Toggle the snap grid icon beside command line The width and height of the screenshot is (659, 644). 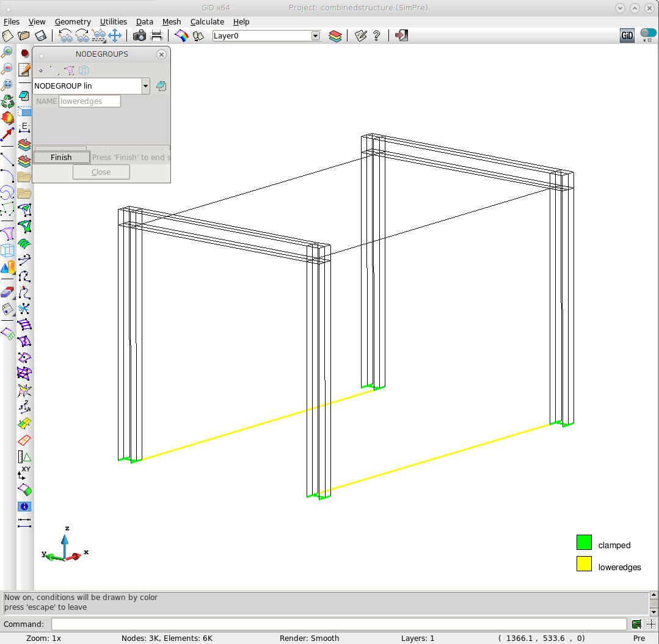click(x=651, y=624)
